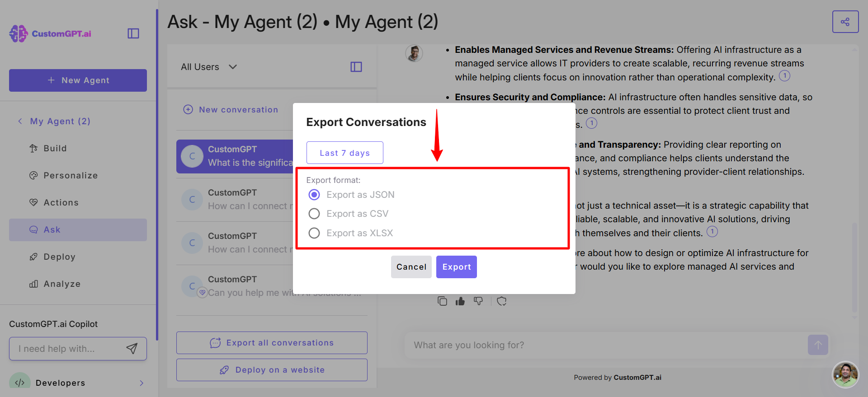Open the Ask menu item
The image size is (868, 397).
pos(78,229)
